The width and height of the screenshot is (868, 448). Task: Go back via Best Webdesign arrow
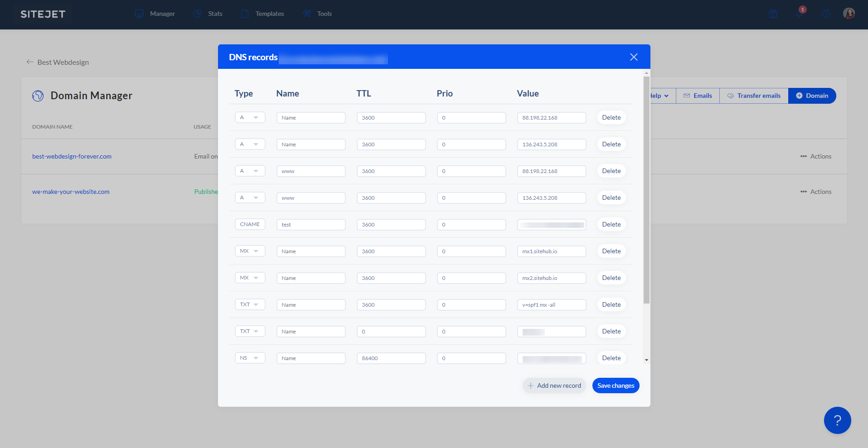(x=30, y=62)
